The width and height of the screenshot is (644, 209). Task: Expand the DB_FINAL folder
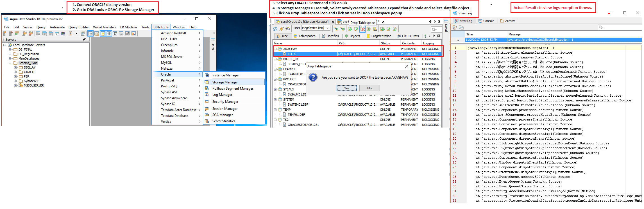coord(10,49)
